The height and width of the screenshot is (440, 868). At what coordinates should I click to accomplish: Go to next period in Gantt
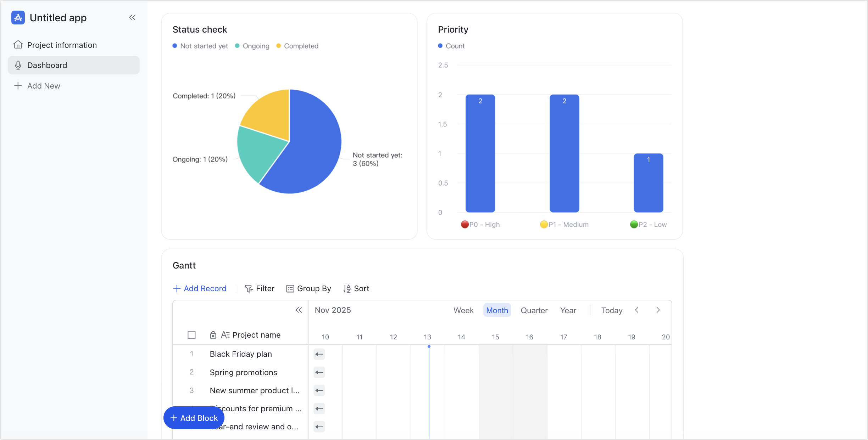tap(658, 310)
